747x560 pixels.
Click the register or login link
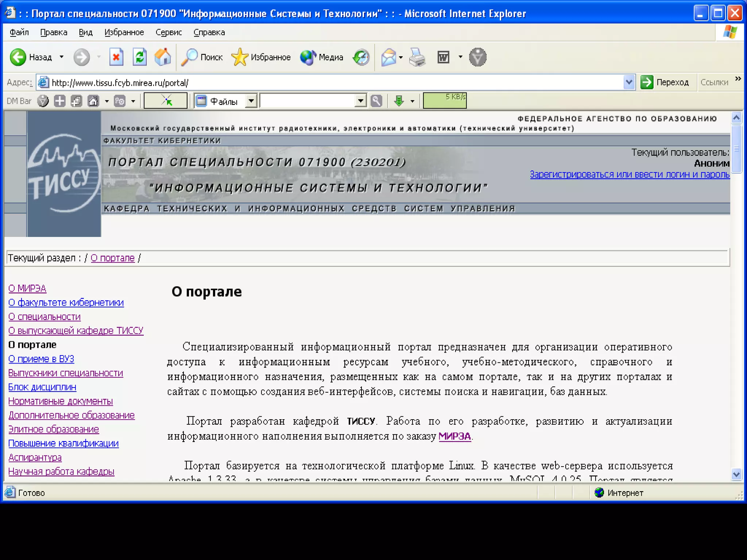point(630,174)
